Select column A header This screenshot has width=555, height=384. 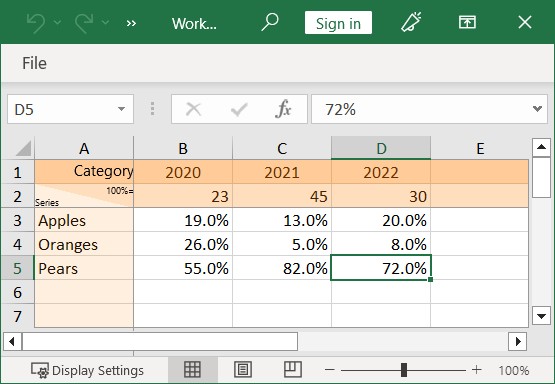point(84,148)
